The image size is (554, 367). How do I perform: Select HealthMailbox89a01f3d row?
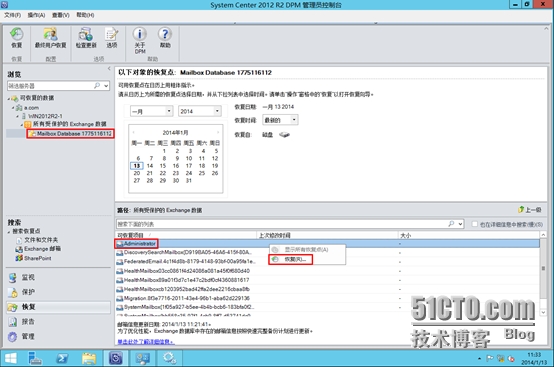click(328, 280)
